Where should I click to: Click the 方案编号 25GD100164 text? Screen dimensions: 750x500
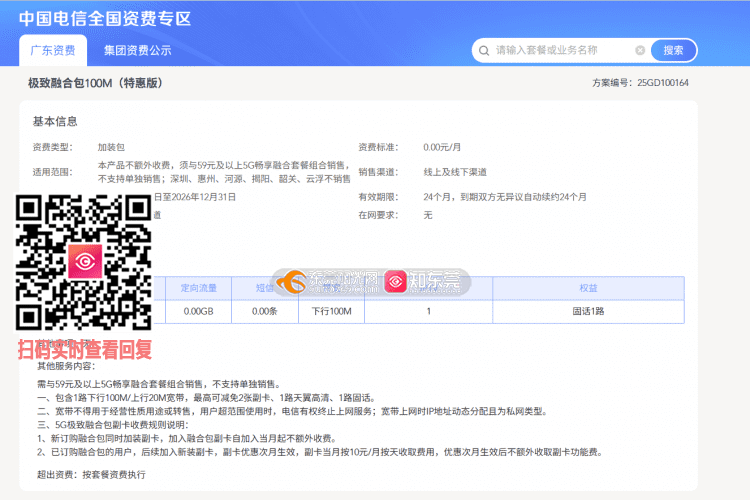pyautogui.click(x=640, y=83)
